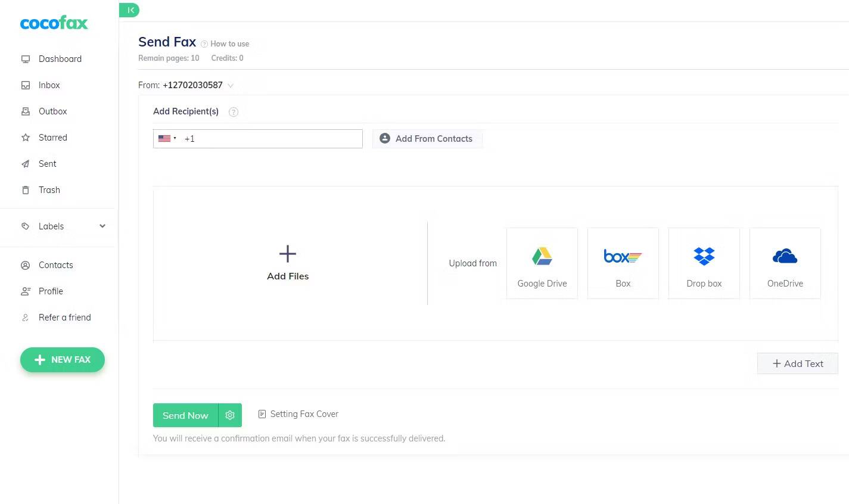Upload a file from Google Drive
The width and height of the screenshot is (849, 504).
(x=542, y=263)
